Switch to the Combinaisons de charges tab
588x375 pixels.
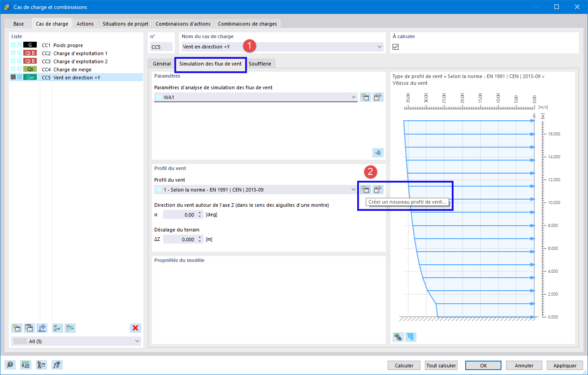pyautogui.click(x=247, y=24)
